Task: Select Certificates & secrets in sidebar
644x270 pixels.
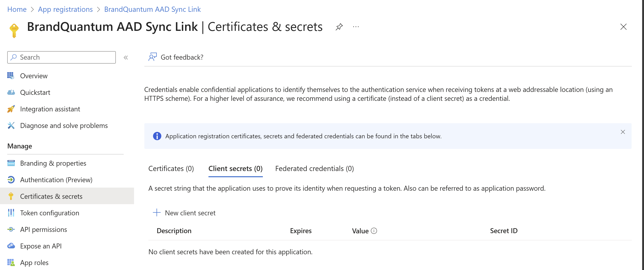Action: tap(67, 196)
